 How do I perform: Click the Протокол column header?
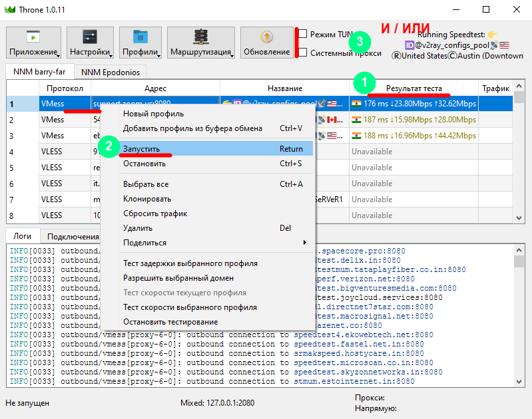65,88
